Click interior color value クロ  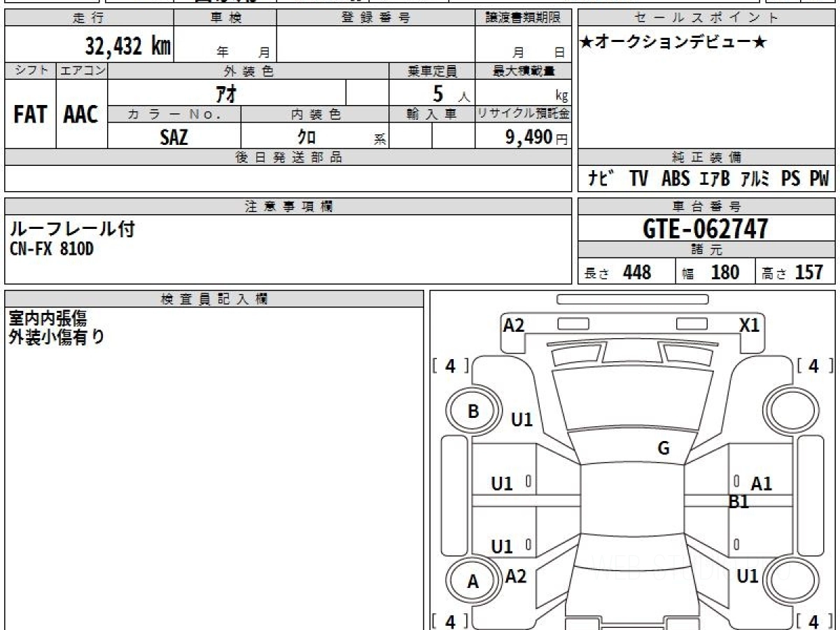(306, 137)
